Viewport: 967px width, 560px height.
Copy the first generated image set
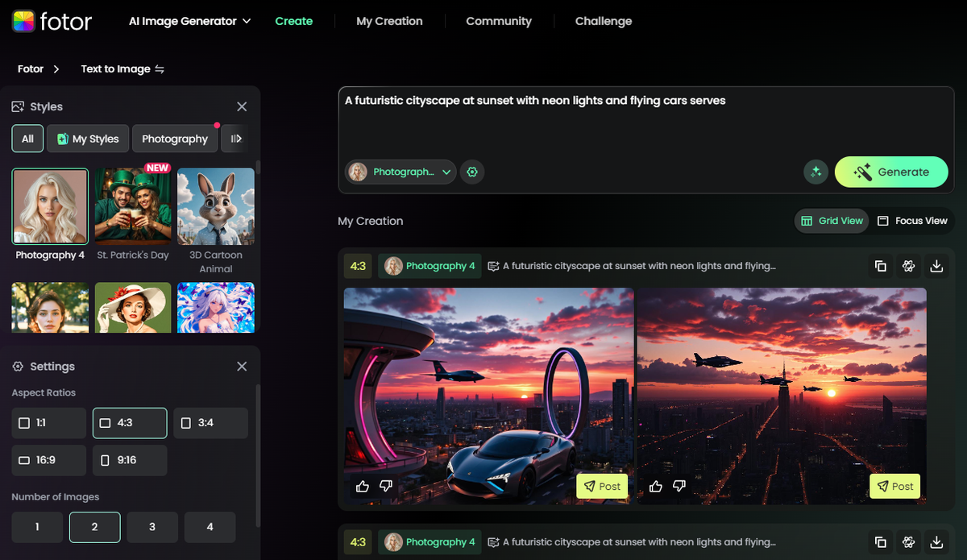[x=880, y=265]
